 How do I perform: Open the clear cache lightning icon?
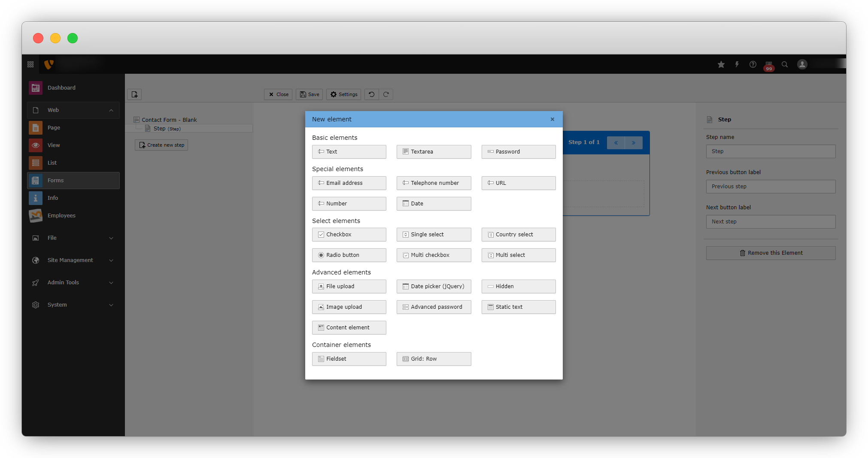pos(737,64)
